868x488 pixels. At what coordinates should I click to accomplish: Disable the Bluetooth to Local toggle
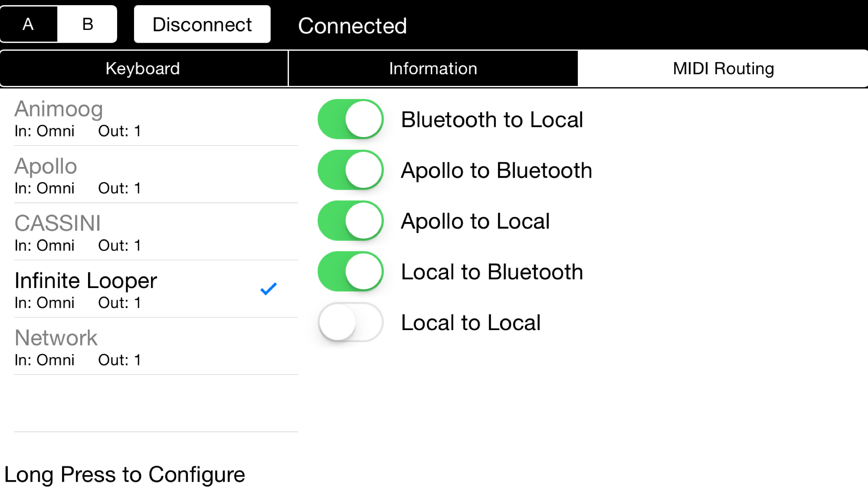(x=351, y=119)
